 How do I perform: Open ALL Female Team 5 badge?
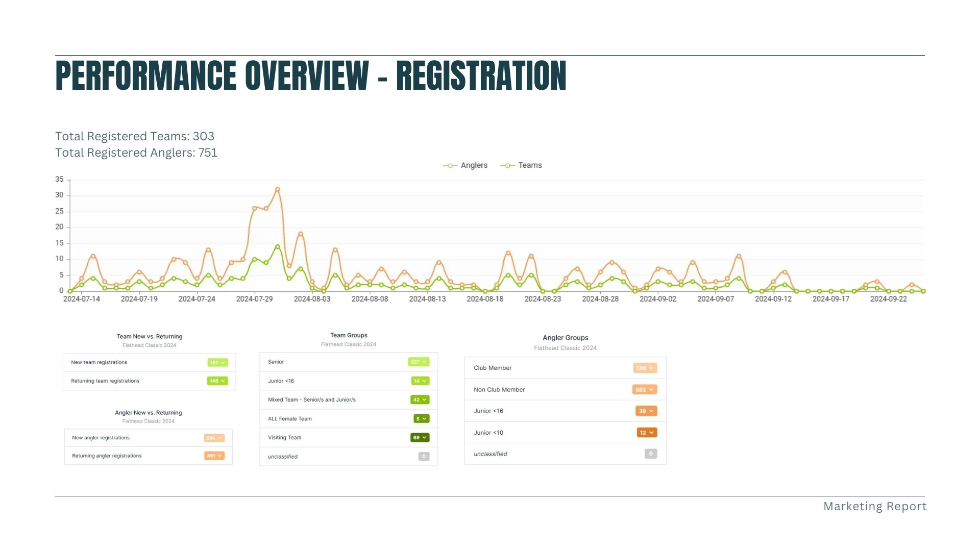pos(421,419)
